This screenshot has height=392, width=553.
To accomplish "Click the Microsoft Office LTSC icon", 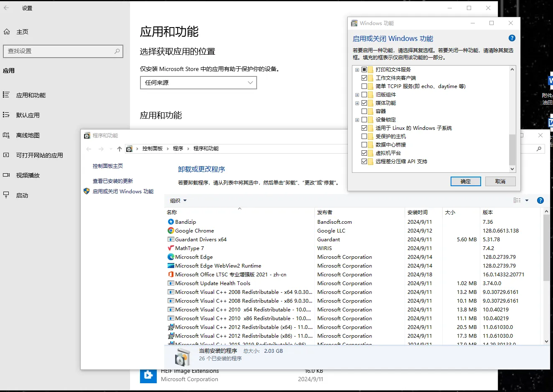I will pyautogui.click(x=171, y=274).
